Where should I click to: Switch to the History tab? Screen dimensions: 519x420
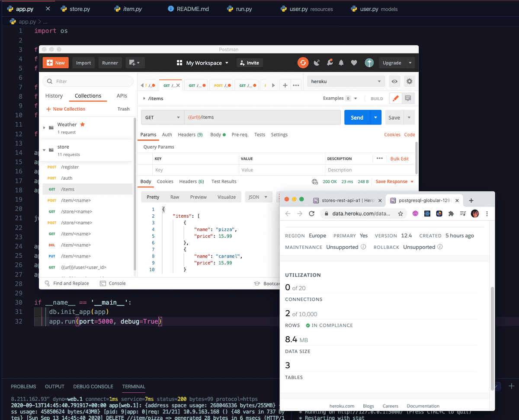[x=54, y=96]
